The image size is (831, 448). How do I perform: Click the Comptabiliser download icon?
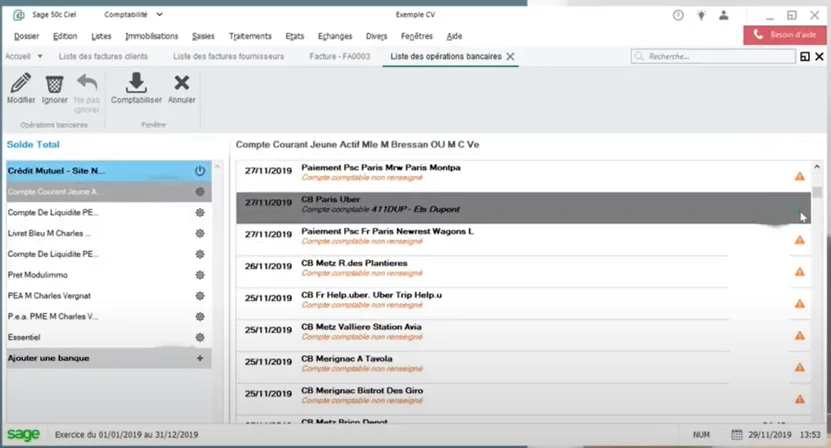coord(136,83)
